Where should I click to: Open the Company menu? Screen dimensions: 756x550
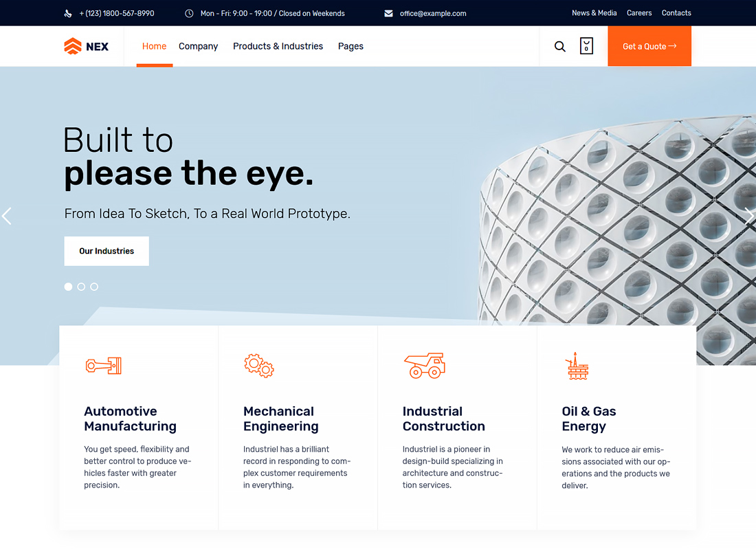198,46
